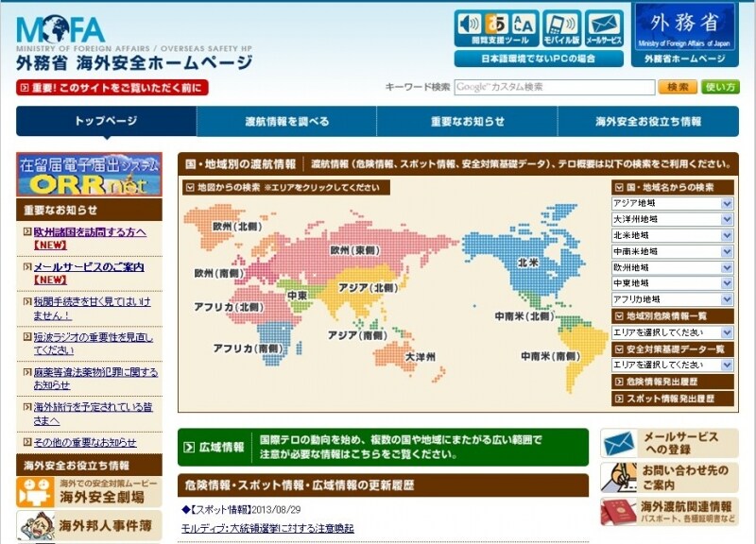Select 欧州(東側) region on the map
756x544 pixels.
[x=355, y=250]
